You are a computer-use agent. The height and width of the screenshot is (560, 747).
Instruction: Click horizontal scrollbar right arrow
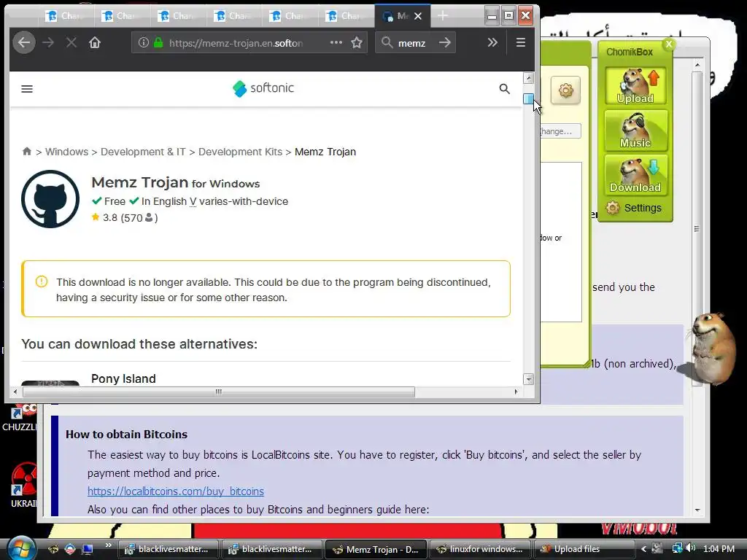[x=516, y=392]
